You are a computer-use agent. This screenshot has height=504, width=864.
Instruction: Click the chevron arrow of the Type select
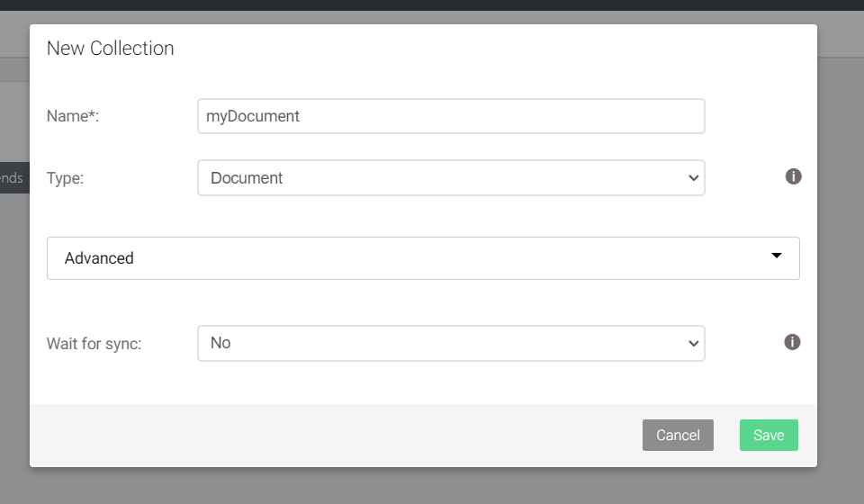tap(693, 178)
